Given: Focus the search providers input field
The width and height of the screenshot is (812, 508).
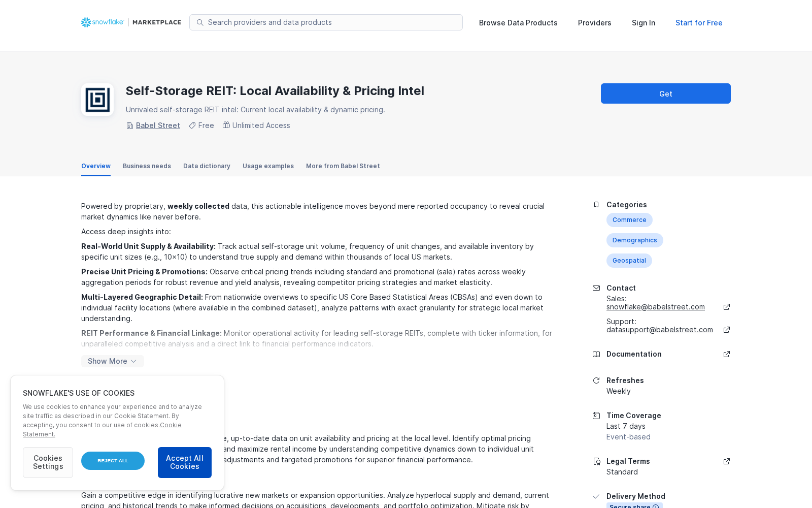Looking at the screenshot, I should (326, 22).
